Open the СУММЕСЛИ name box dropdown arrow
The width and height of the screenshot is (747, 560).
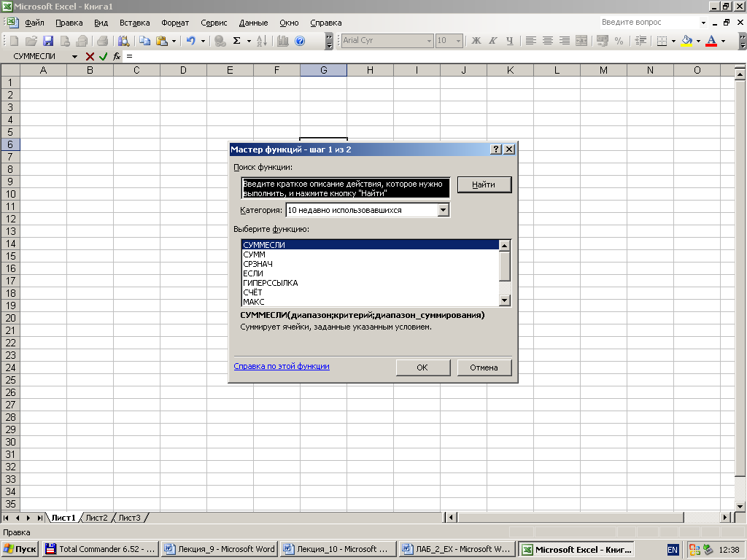pos(75,57)
